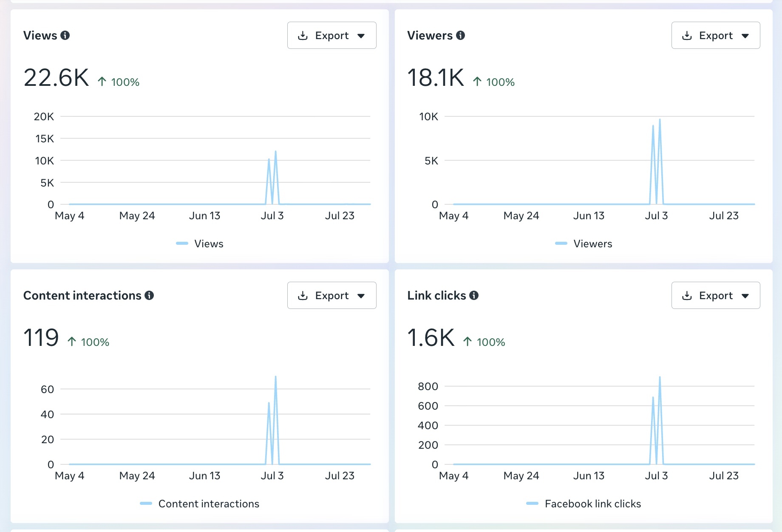Click the Views chart peak near Jul 3

tap(275, 152)
